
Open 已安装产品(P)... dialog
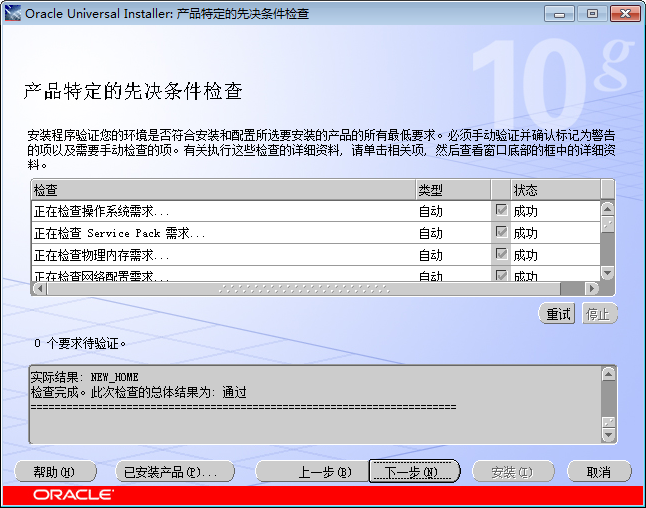tap(175, 472)
